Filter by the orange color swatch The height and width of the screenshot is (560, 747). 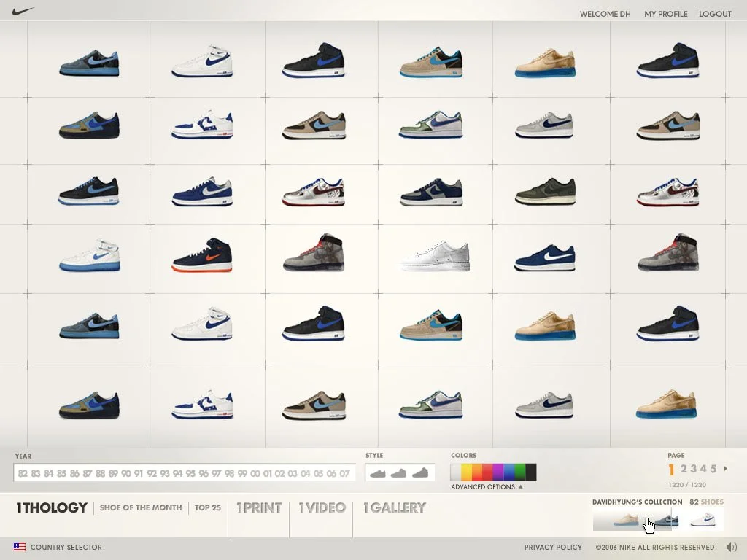(x=477, y=472)
